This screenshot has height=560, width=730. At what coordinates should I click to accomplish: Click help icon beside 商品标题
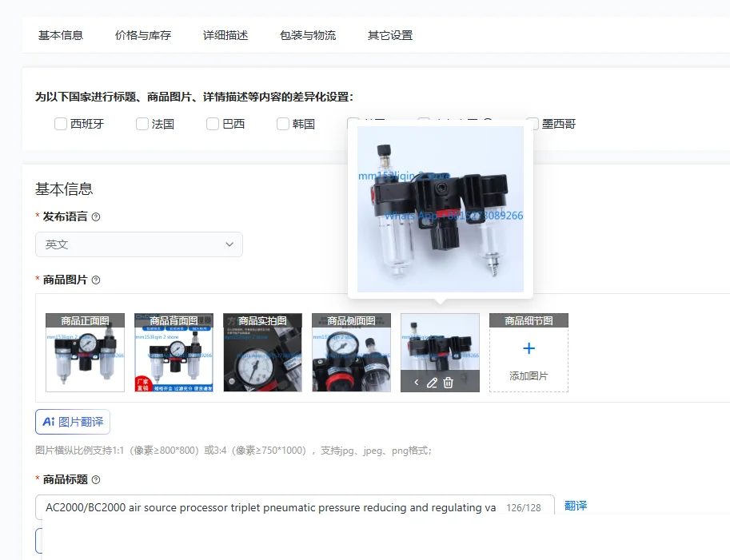tap(96, 480)
